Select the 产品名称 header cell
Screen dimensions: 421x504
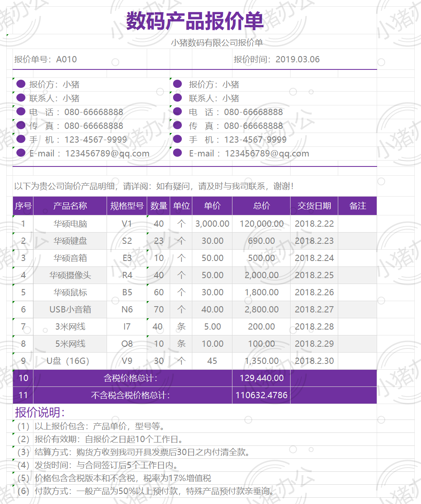[70, 206]
